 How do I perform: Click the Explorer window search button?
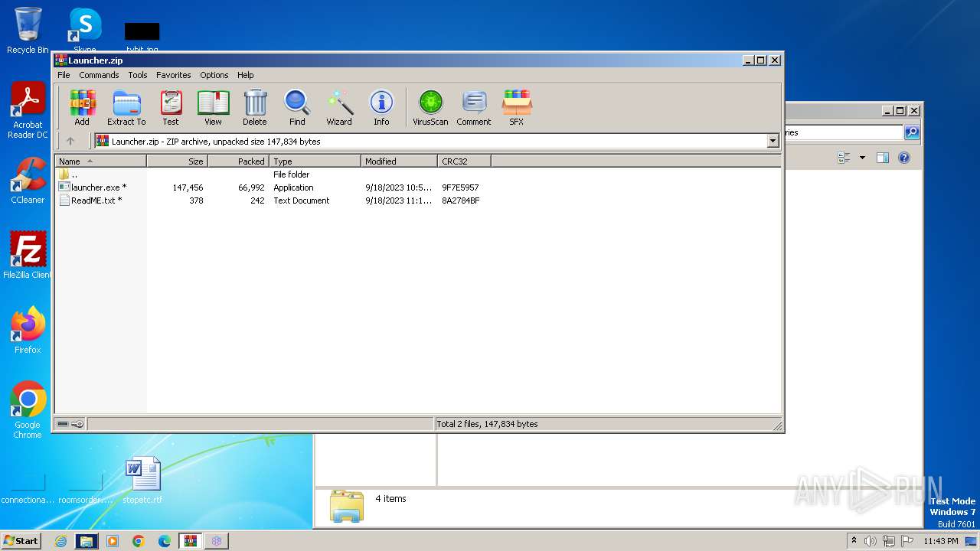click(x=912, y=132)
